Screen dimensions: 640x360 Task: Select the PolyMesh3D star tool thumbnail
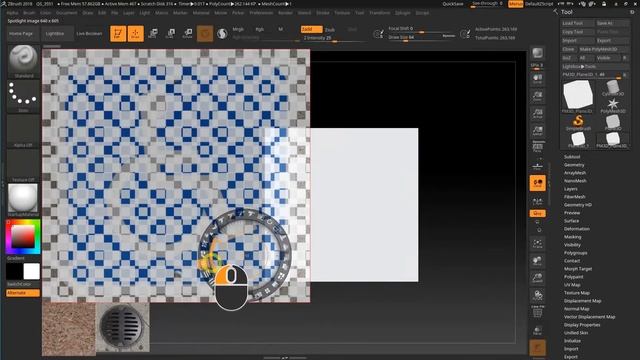pyautogui.click(x=613, y=105)
